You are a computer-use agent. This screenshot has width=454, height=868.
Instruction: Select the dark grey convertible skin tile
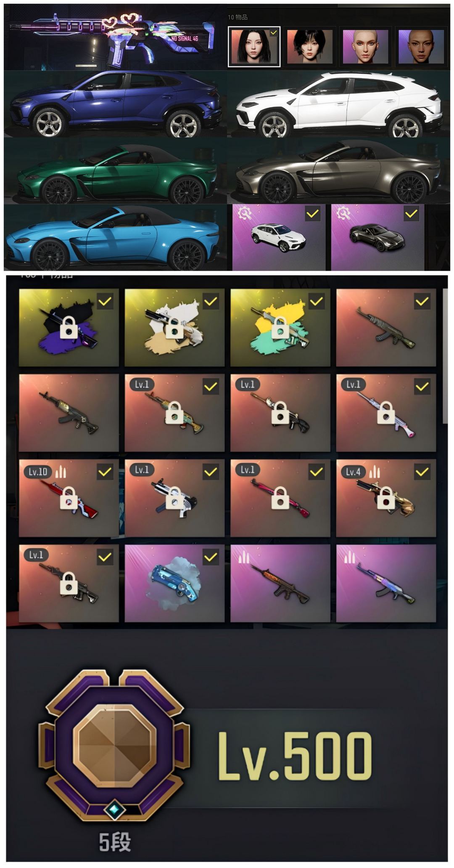377,237
